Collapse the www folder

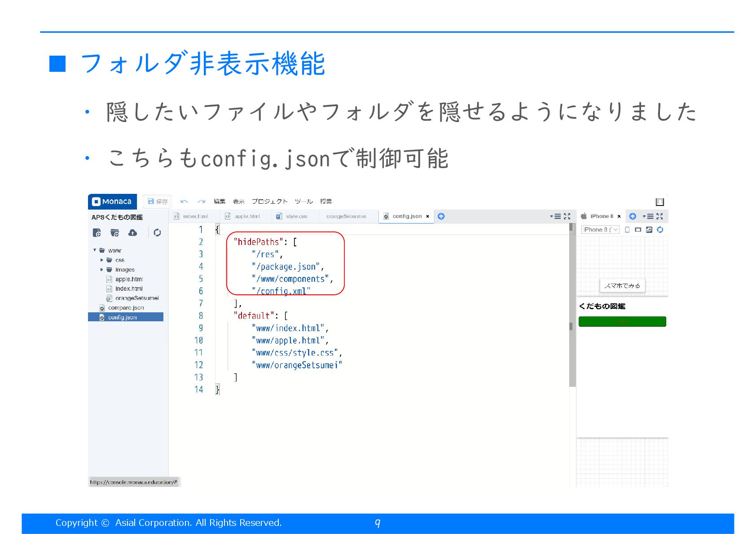(x=95, y=250)
